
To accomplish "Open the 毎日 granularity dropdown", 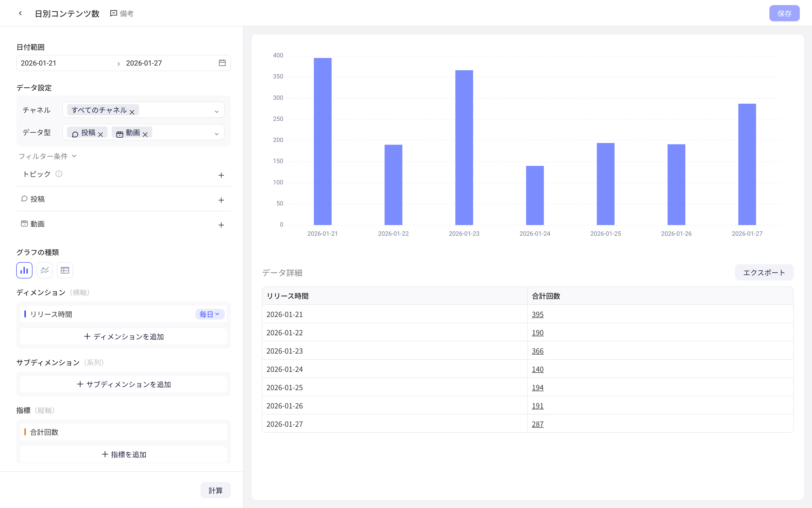I will coord(210,314).
